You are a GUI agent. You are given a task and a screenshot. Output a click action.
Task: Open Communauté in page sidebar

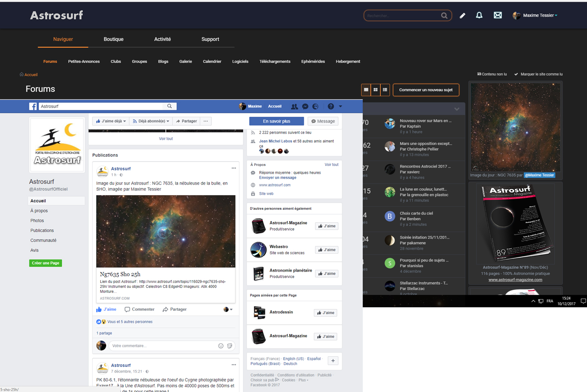tap(43, 240)
